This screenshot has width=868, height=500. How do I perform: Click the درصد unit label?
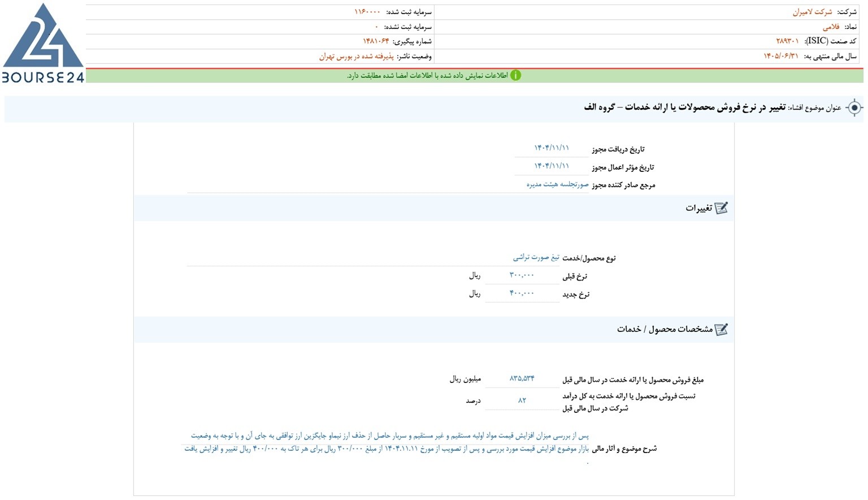pyautogui.click(x=473, y=401)
